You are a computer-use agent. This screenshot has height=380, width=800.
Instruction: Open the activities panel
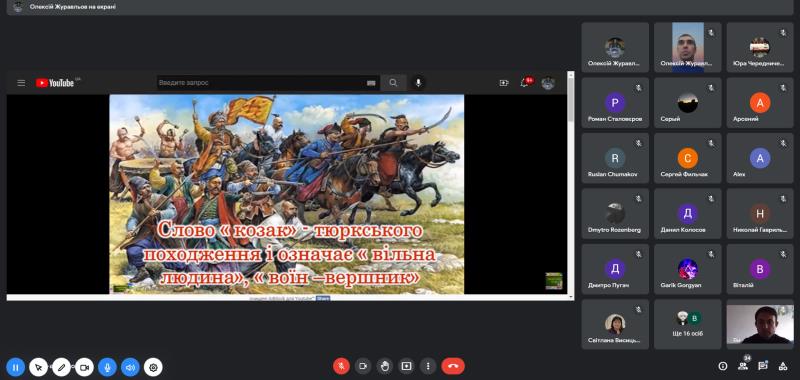[x=783, y=366]
